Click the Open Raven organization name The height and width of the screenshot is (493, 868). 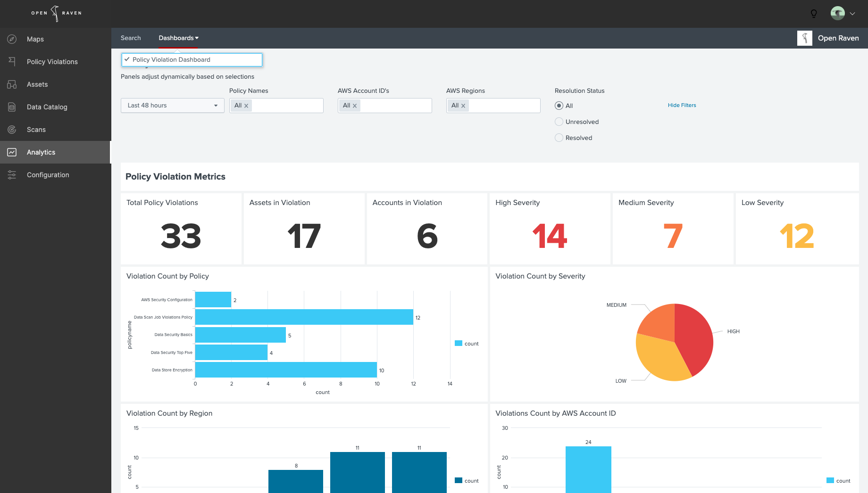pos(838,38)
